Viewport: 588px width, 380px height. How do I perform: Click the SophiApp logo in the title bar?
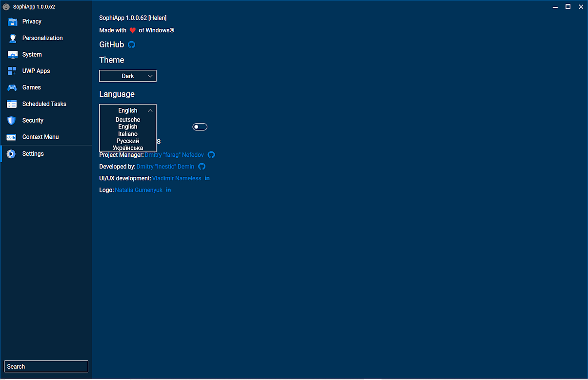pyautogui.click(x=6, y=7)
